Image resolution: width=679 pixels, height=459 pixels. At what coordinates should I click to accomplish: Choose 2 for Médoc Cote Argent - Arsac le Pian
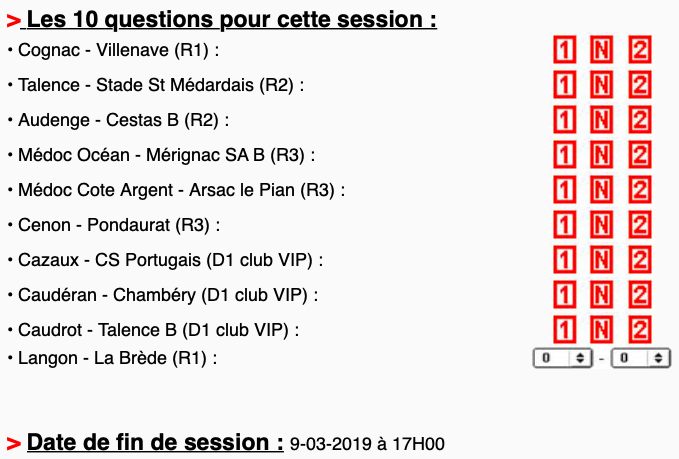(640, 190)
